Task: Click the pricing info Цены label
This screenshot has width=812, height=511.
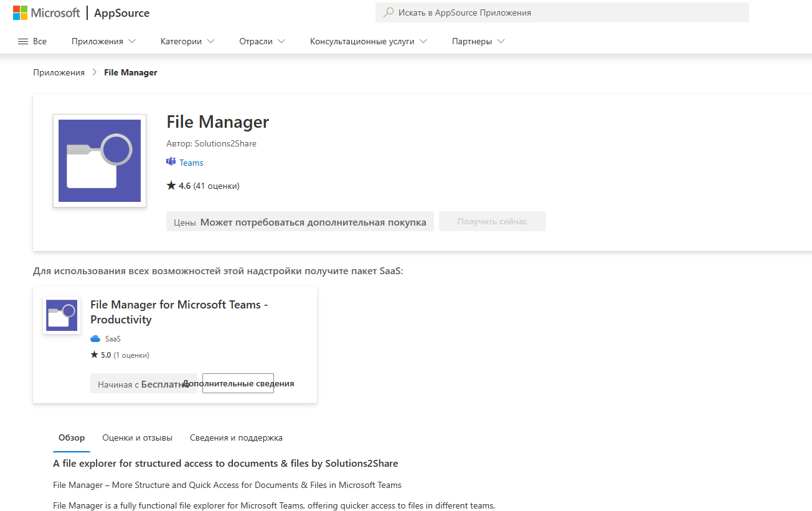Action: [x=185, y=222]
